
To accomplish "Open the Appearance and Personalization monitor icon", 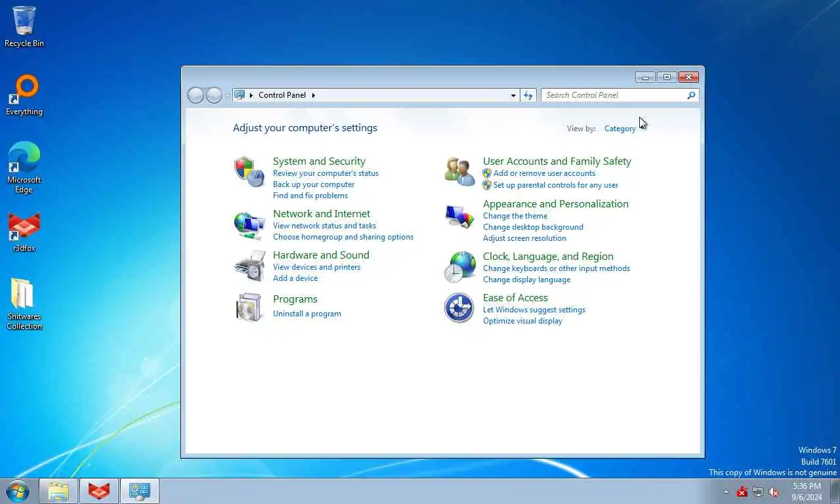I will (x=459, y=217).
